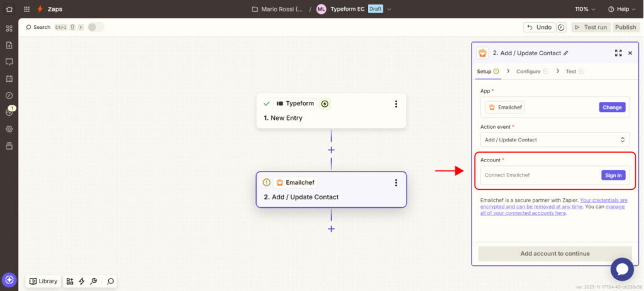Open credentials are encrypted link

point(554,204)
